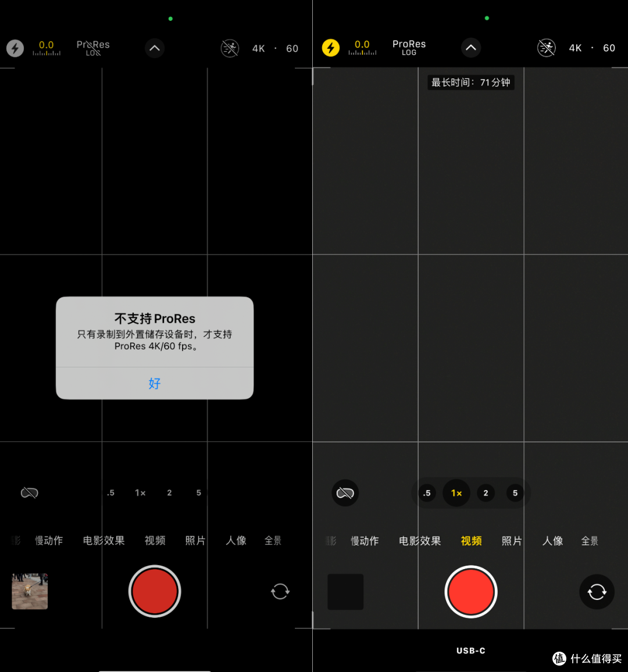This screenshot has height=672, width=628.
Task: Select 1× zoom in left screen
Action: pyautogui.click(x=140, y=493)
